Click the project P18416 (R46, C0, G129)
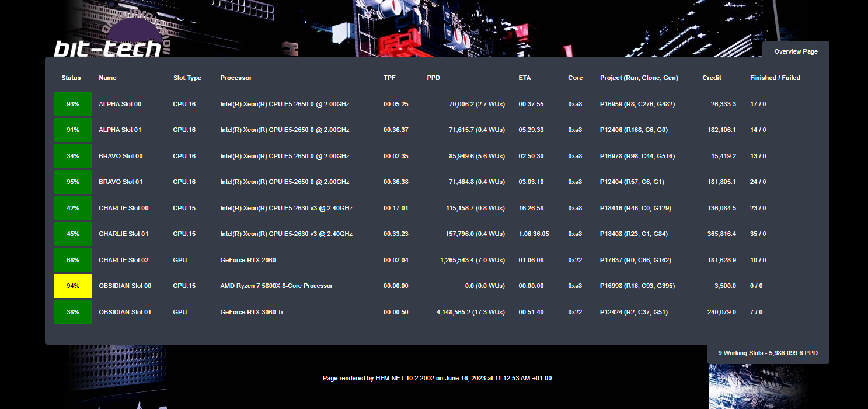 (x=636, y=208)
